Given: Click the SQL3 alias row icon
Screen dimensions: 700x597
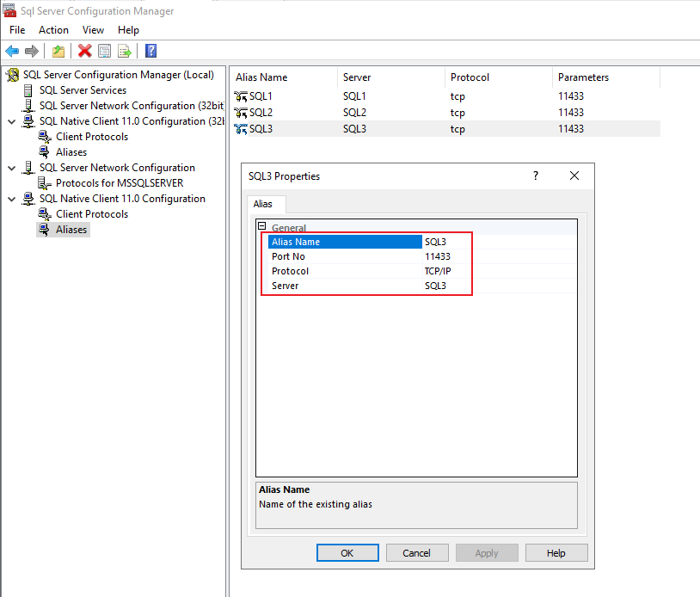Looking at the screenshot, I should coord(241,129).
